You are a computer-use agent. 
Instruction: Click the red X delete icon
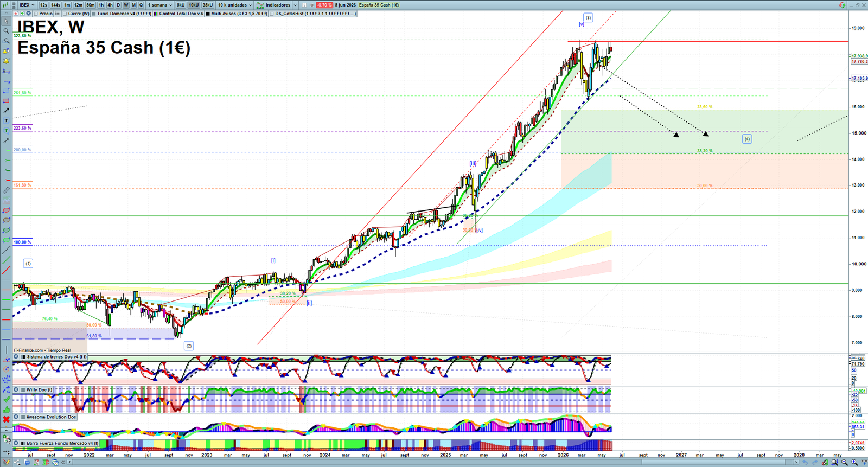click(x=6, y=419)
